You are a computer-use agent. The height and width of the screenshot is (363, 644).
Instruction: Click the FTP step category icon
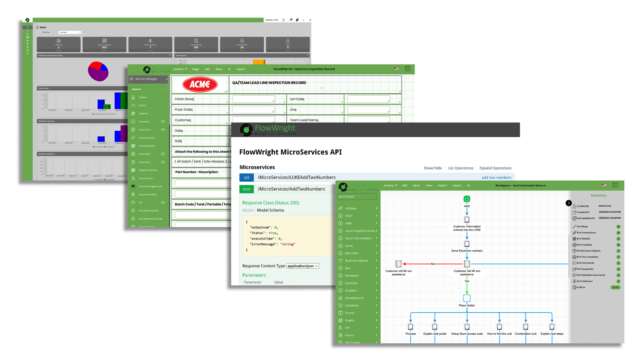pyautogui.click(x=340, y=328)
